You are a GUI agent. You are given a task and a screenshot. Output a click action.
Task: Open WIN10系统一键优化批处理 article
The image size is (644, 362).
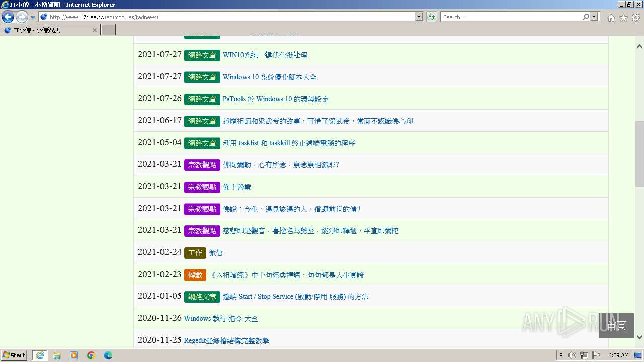tap(265, 55)
